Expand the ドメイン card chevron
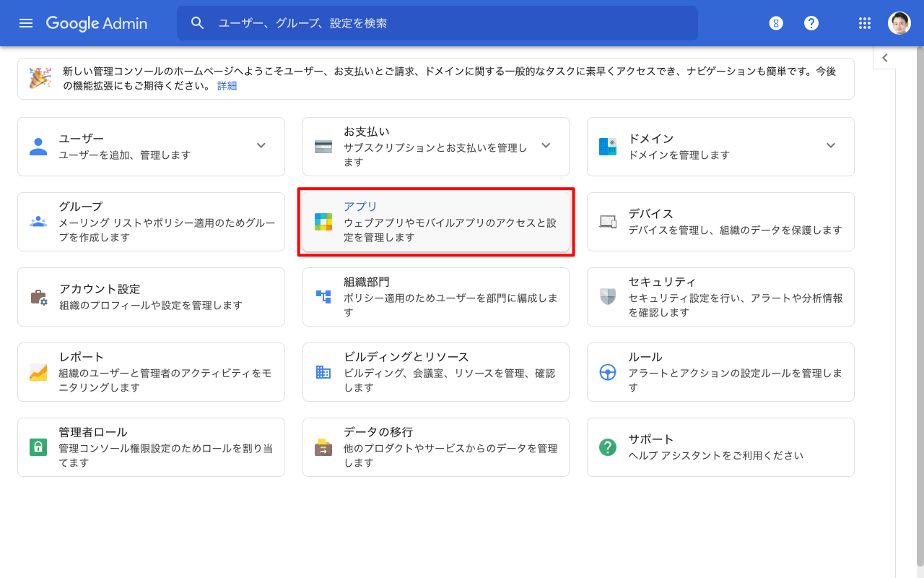Viewport: 924px width, 578px height. coord(831,145)
